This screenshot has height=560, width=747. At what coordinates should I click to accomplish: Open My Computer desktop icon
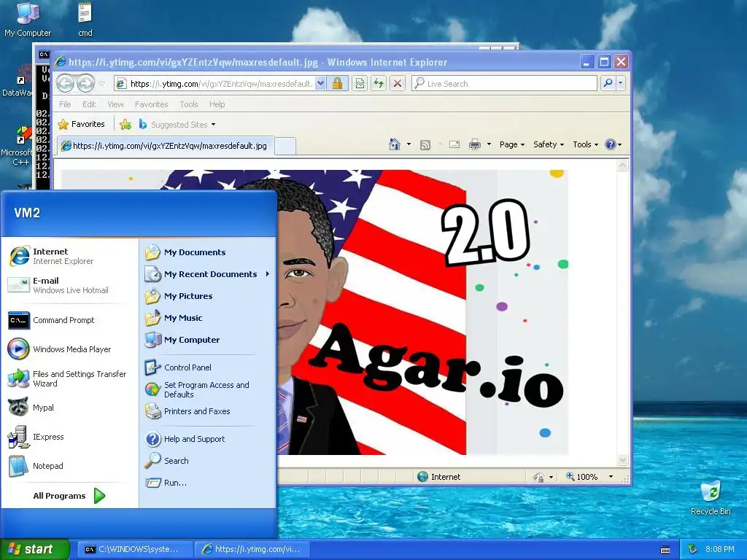click(x=28, y=20)
